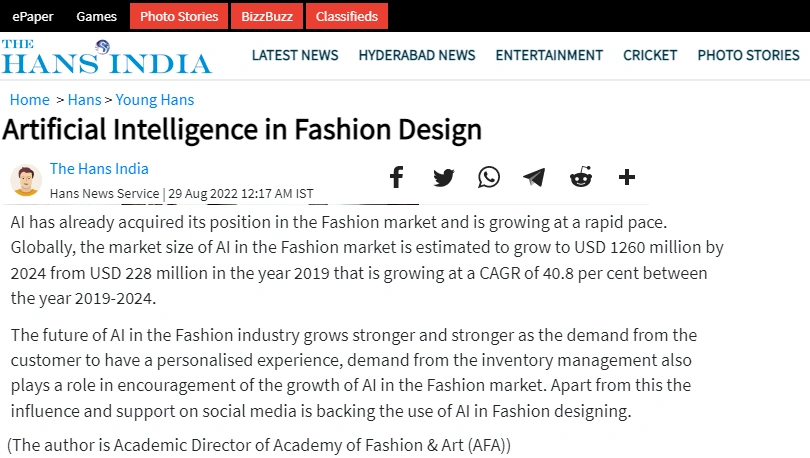810x458 pixels.
Task: Open more sharing options plus icon
Action: point(627,177)
